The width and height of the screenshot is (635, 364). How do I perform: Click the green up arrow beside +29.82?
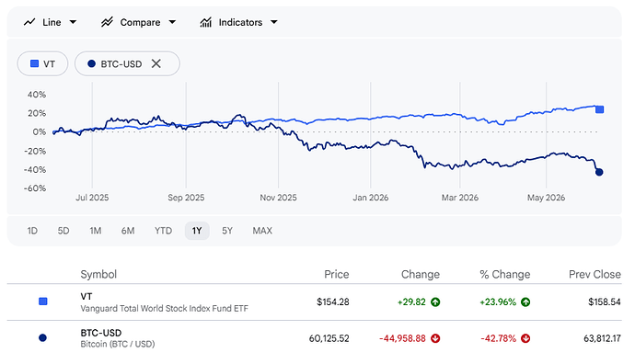pyautogui.click(x=435, y=302)
